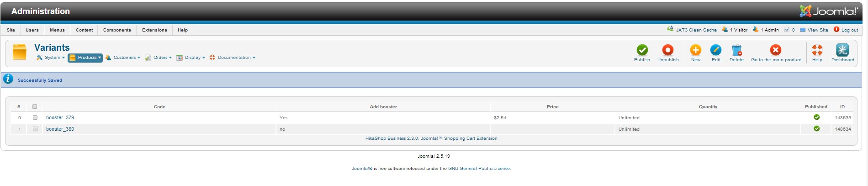This screenshot has width=868, height=186.
Task: Open the Menus menu
Action: tap(57, 30)
